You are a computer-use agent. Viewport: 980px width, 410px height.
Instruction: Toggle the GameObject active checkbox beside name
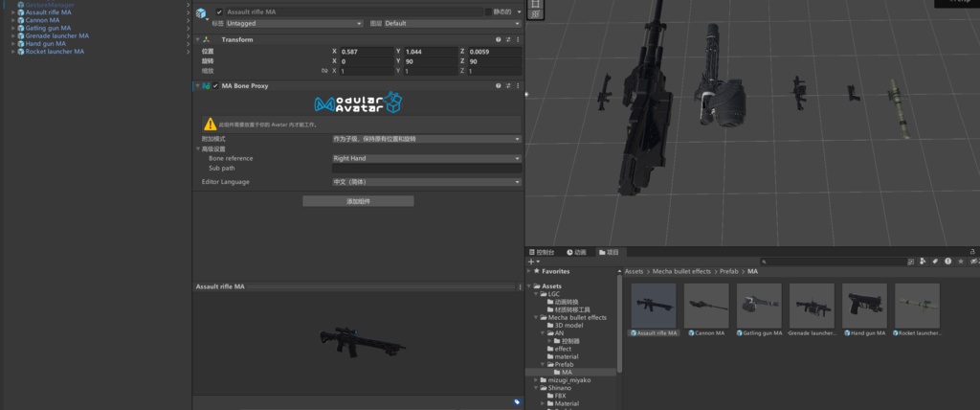tap(219, 11)
